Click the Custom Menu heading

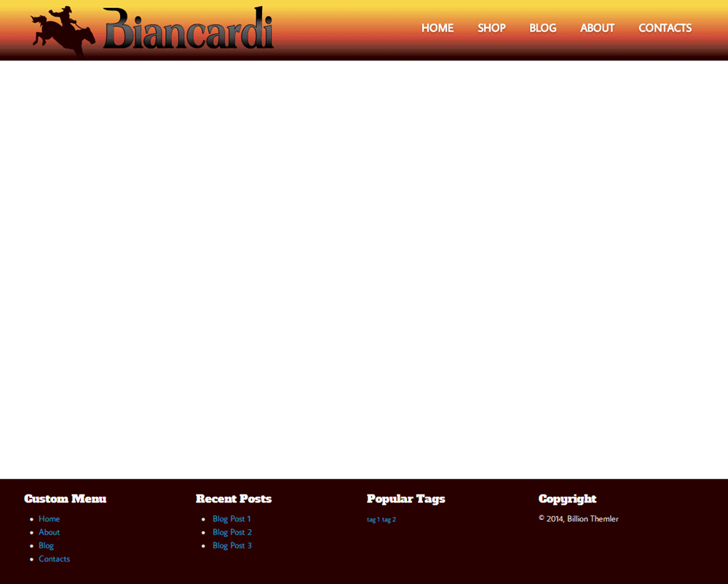click(x=65, y=499)
